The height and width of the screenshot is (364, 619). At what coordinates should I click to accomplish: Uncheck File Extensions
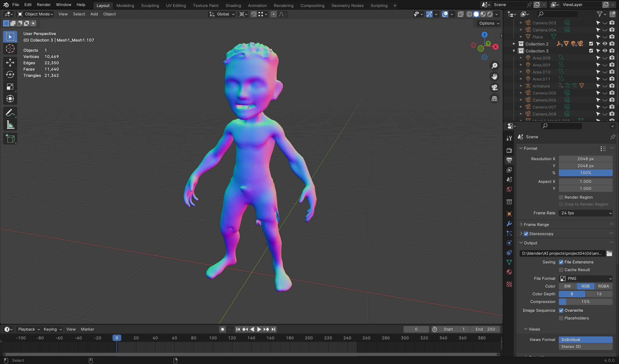click(561, 262)
